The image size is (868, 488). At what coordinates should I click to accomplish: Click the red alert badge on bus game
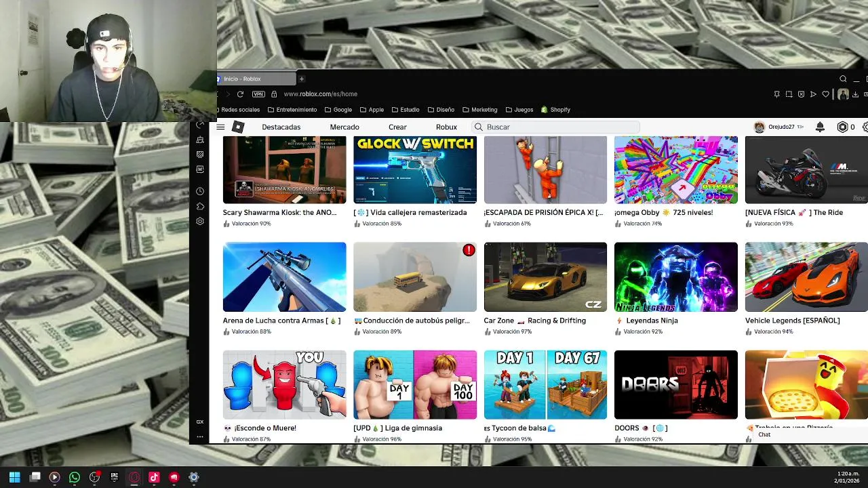[469, 250]
